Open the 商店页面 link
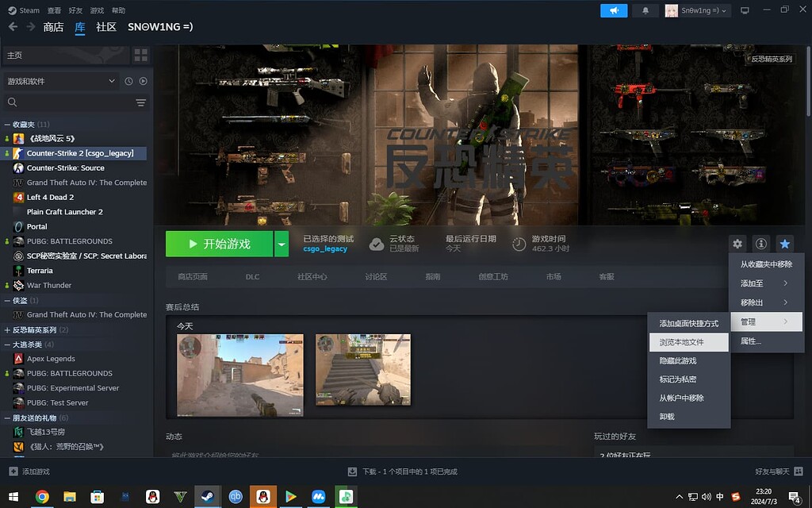812x508 pixels. coord(193,277)
